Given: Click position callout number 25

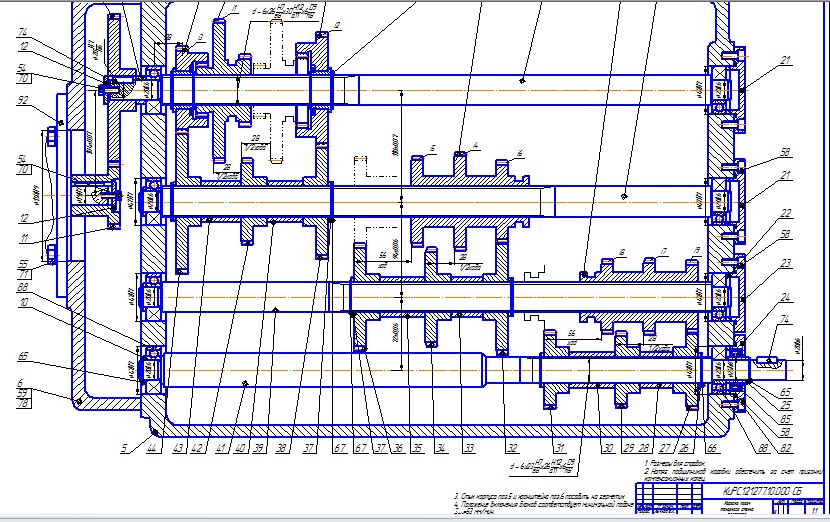Looking at the screenshot, I should 786,406.
